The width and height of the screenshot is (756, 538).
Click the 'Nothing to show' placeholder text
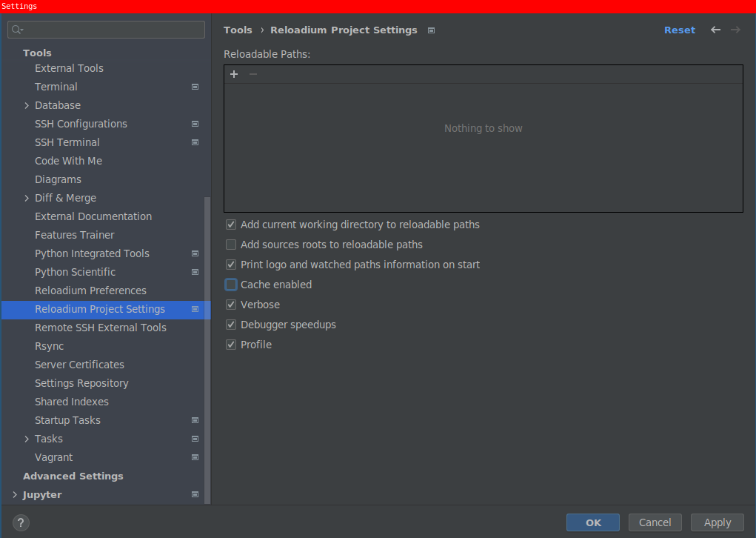(483, 128)
